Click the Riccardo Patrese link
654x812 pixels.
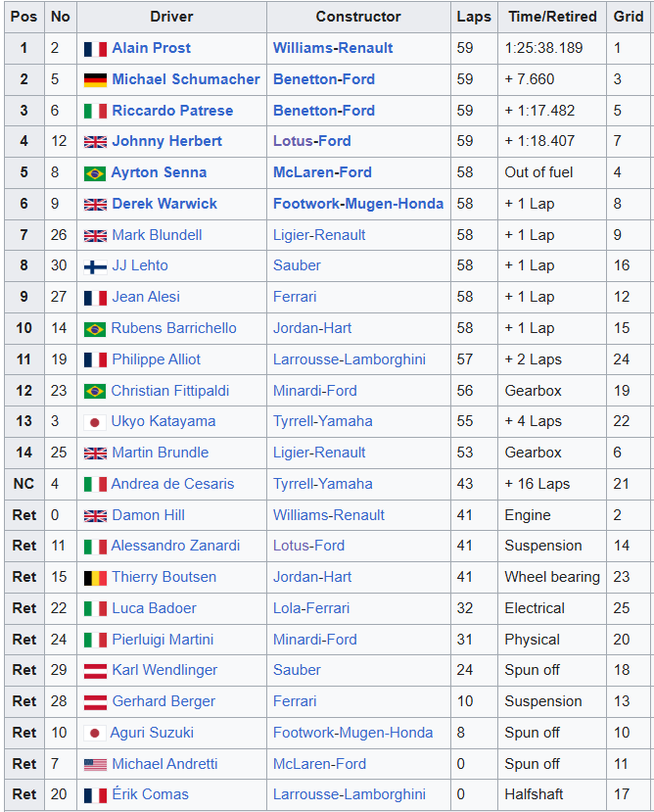[172, 111]
